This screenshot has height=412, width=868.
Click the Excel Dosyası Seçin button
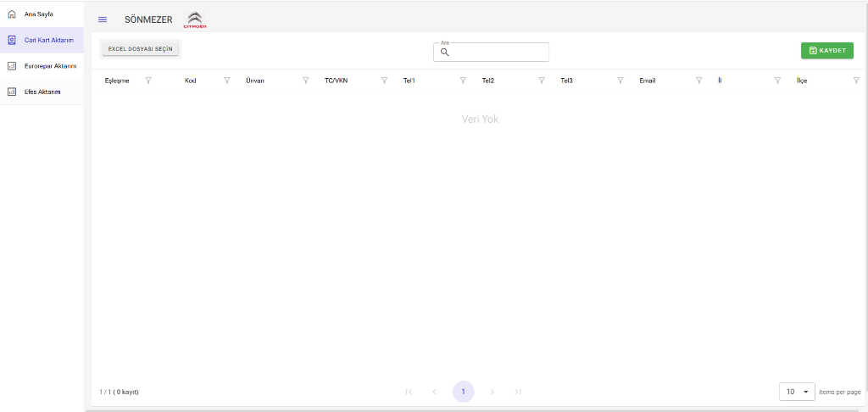tap(140, 49)
